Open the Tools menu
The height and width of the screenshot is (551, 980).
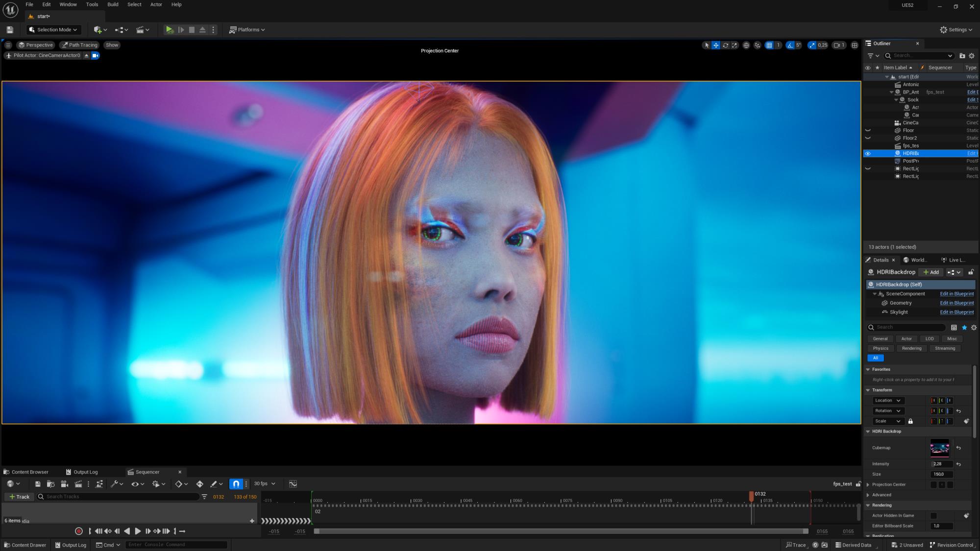(x=92, y=4)
